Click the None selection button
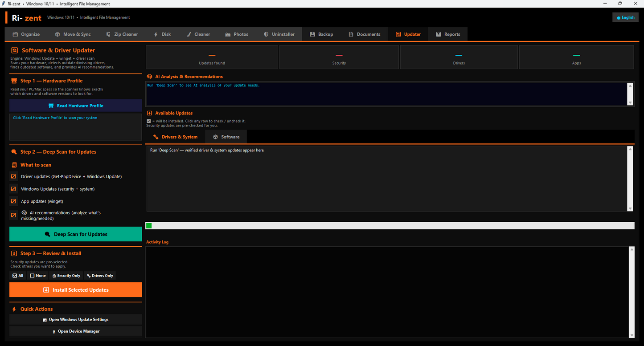This screenshot has width=644, height=346. pos(38,276)
